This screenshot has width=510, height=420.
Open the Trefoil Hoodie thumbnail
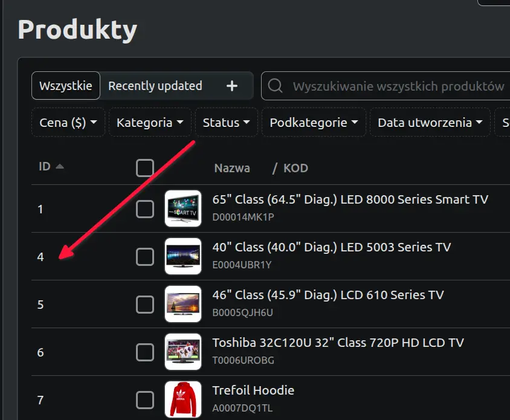pyautogui.click(x=183, y=399)
